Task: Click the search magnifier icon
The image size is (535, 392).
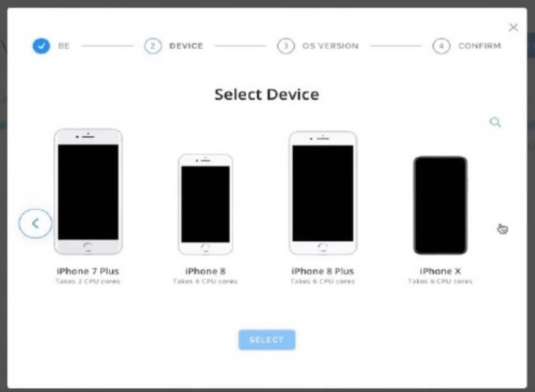Action: [495, 122]
